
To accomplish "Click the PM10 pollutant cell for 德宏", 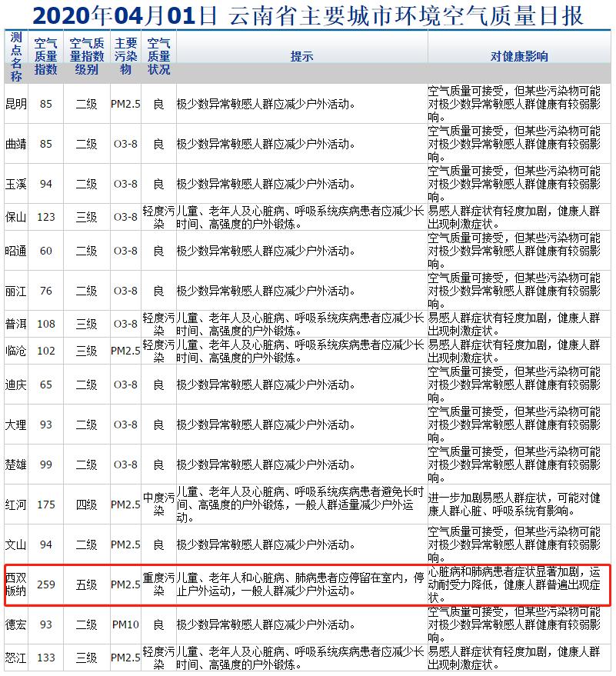I will pyautogui.click(x=125, y=624).
